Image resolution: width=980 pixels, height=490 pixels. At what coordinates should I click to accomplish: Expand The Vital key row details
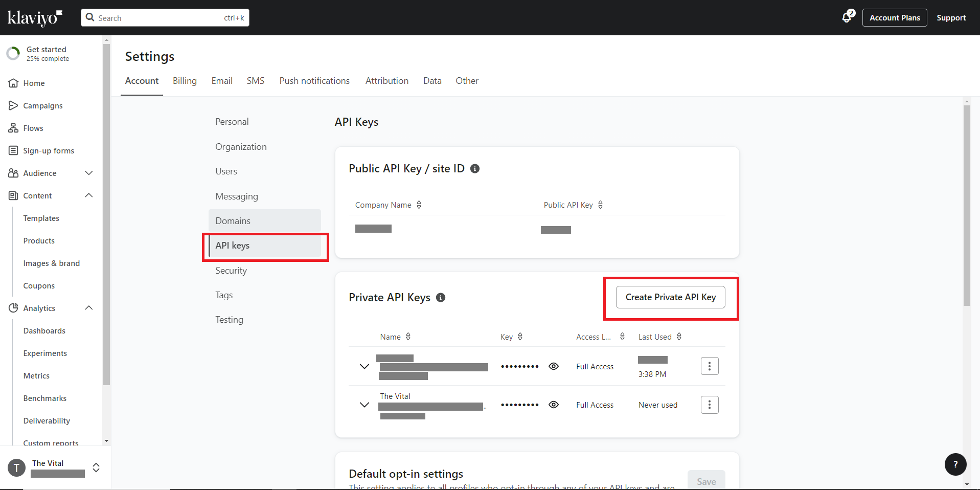(364, 405)
